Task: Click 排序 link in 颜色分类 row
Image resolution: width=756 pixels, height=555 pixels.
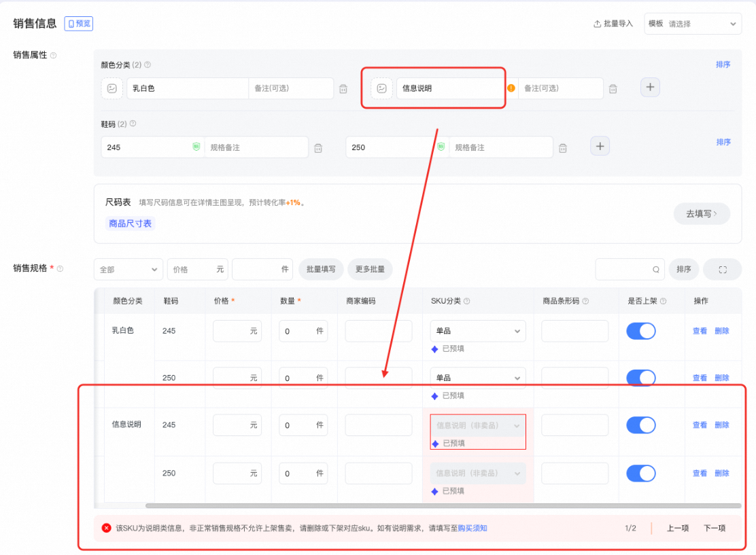Action: [723, 65]
